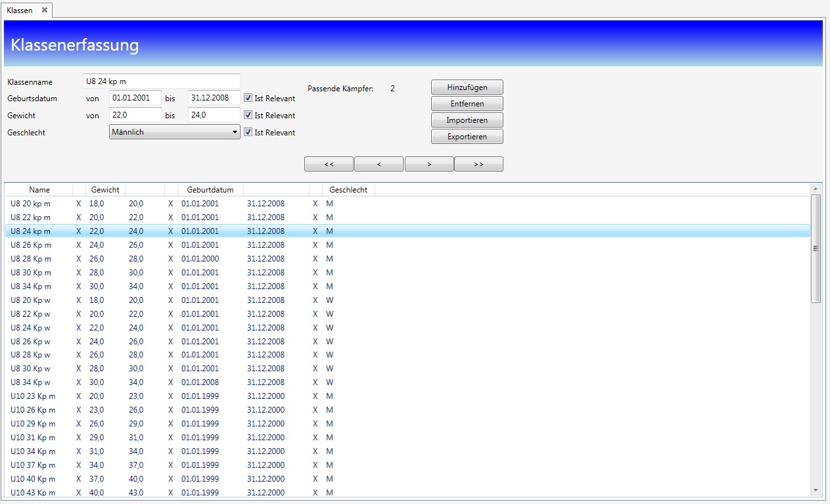Screen dimensions: 830x504
Task: Toggle Geschlecht Ist Relevant checkbox
Action: [x=248, y=132]
